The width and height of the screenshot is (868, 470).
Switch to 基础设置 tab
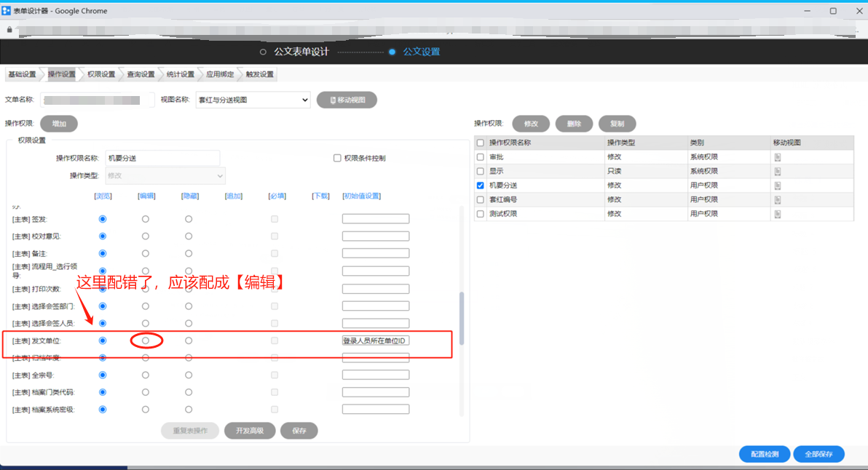(22, 74)
